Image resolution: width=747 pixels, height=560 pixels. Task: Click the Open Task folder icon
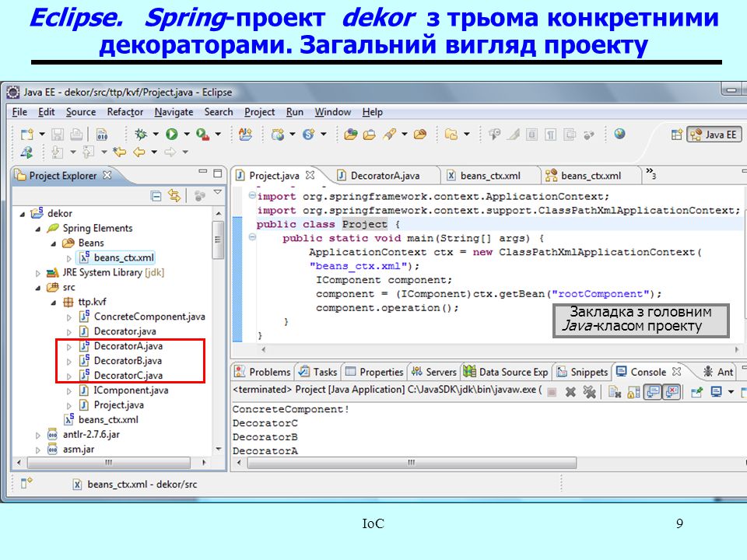[x=369, y=135]
